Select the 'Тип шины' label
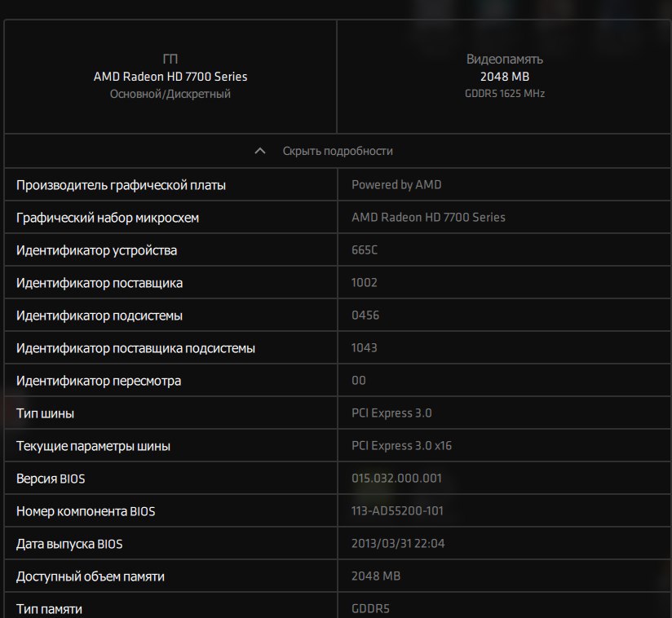The image size is (672, 618). pyautogui.click(x=45, y=413)
